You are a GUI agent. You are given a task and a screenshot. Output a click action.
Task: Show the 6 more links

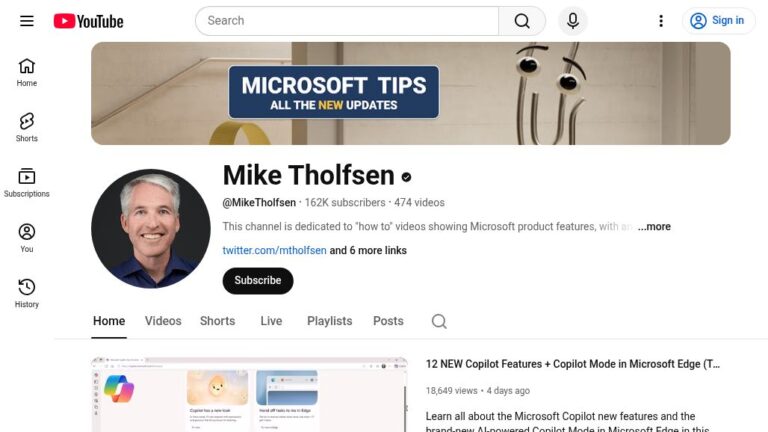368,250
